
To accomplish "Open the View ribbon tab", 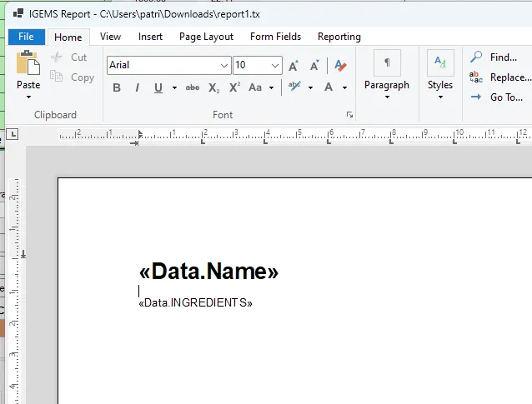I will (x=110, y=37).
